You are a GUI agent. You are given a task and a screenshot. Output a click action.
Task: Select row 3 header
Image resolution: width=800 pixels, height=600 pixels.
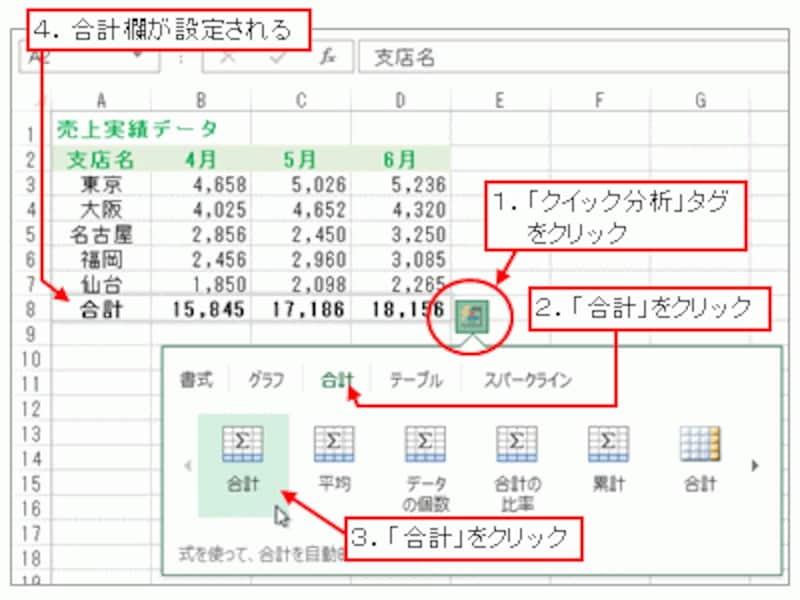(31, 184)
